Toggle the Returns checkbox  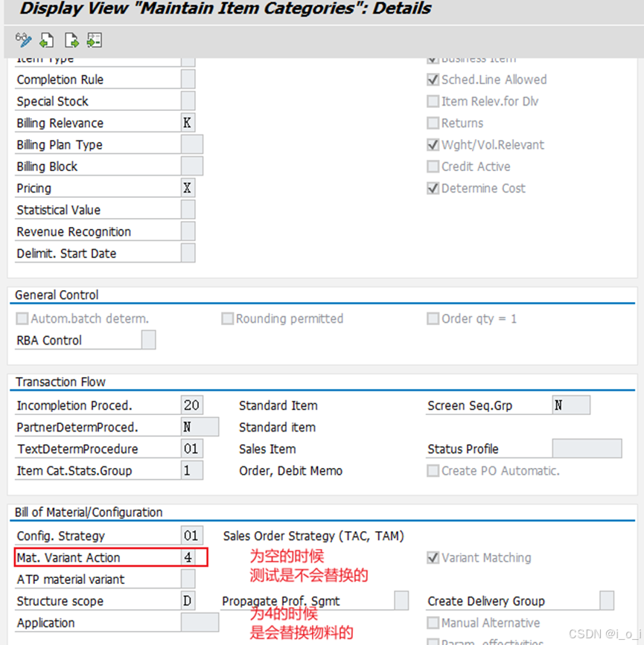tap(433, 123)
